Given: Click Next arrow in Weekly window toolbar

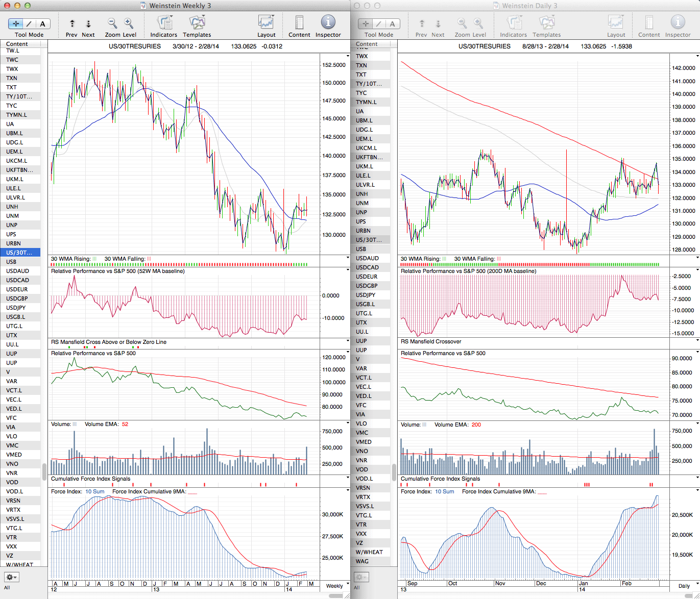Looking at the screenshot, I should pos(88,23).
